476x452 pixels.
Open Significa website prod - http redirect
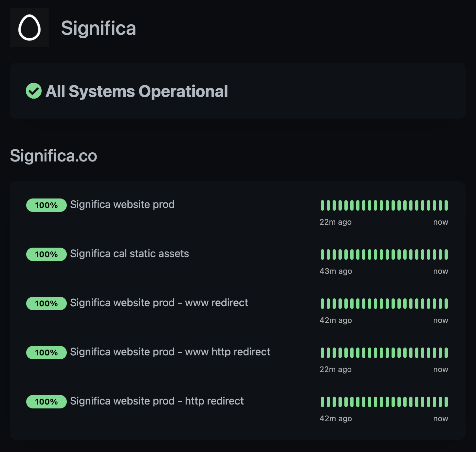pos(157,401)
